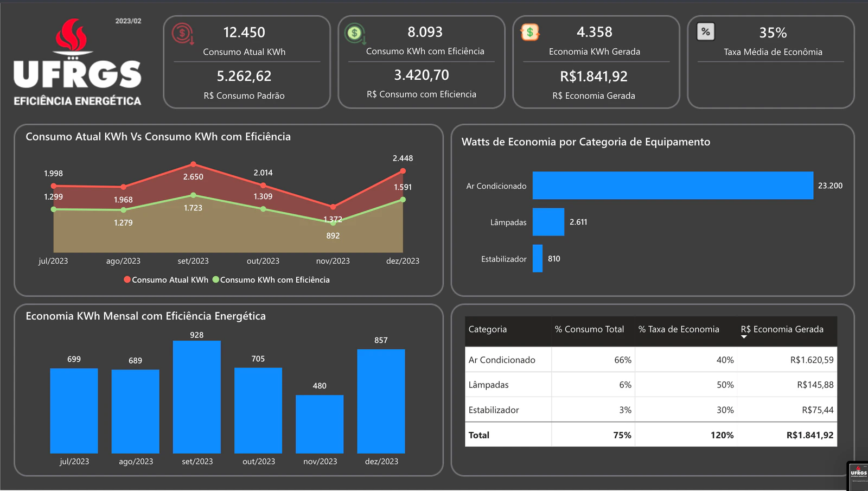Image resolution: width=868 pixels, height=491 pixels.
Task: Click the nov/2023 bar showing 480
Action: (x=320, y=424)
